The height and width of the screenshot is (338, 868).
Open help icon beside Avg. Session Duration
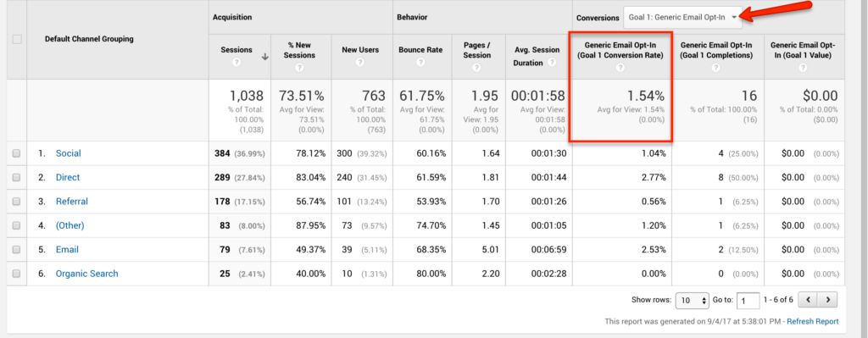click(551, 63)
